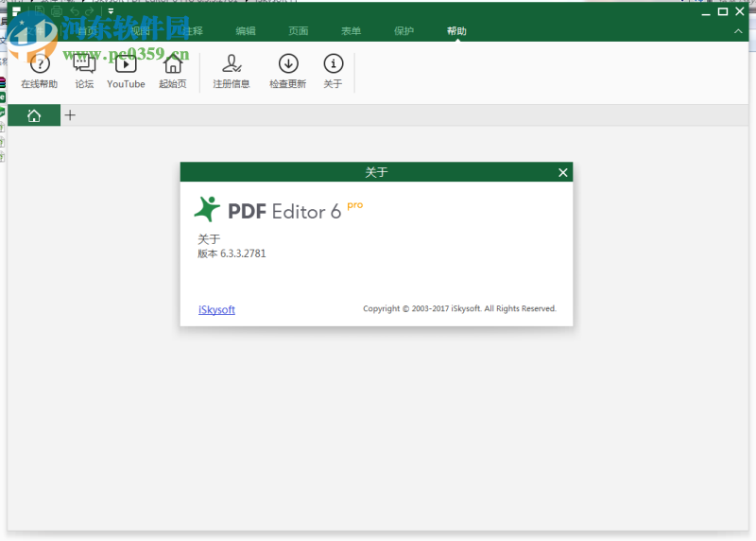Close the PDF Editor main window
The width and height of the screenshot is (756, 541).
click(740, 11)
